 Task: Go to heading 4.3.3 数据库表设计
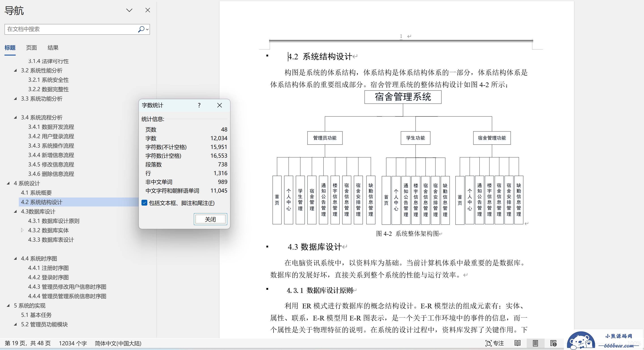[x=51, y=240]
